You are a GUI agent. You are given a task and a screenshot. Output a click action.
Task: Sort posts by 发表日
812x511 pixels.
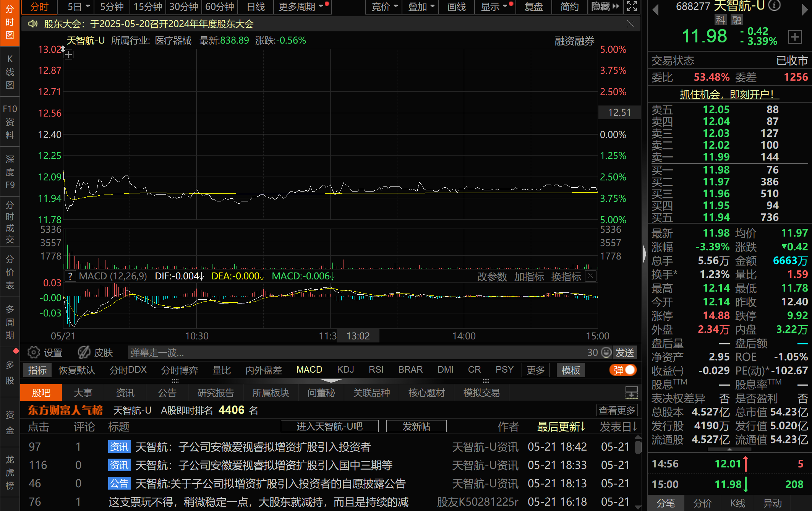pos(618,427)
